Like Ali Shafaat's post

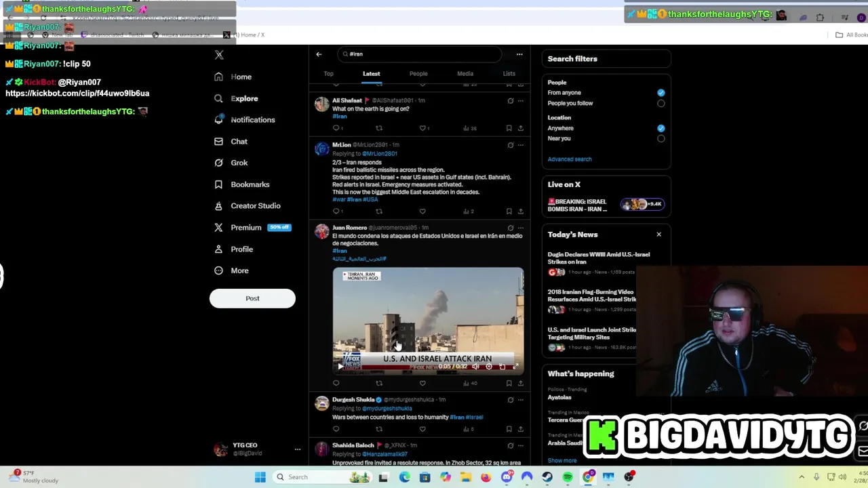pos(423,128)
